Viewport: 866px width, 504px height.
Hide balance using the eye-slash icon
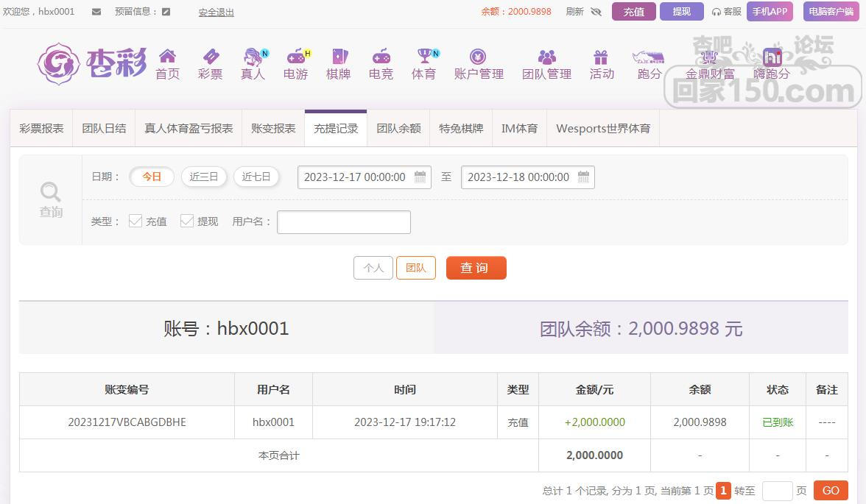(x=596, y=12)
